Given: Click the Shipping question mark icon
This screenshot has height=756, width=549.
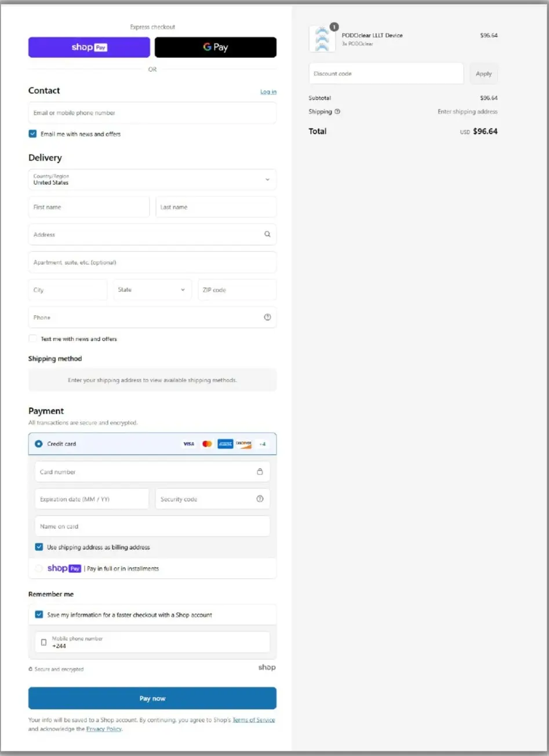Looking at the screenshot, I should [336, 111].
